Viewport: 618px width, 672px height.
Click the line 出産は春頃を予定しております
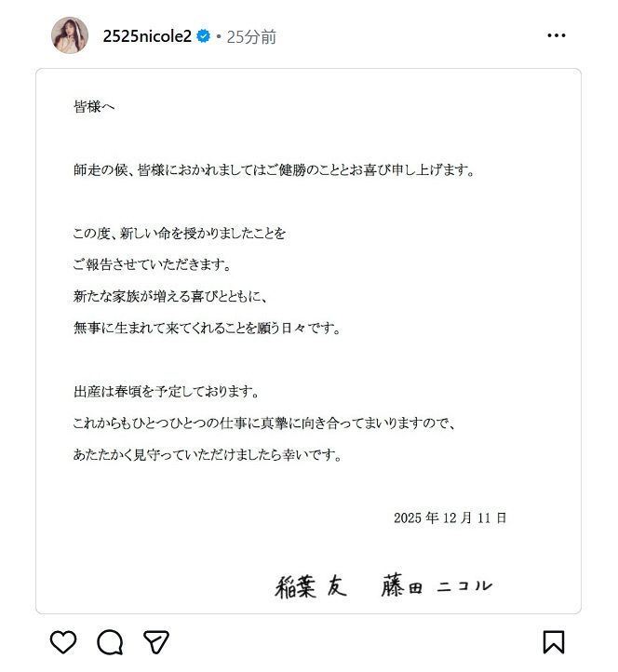coord(166,391)
